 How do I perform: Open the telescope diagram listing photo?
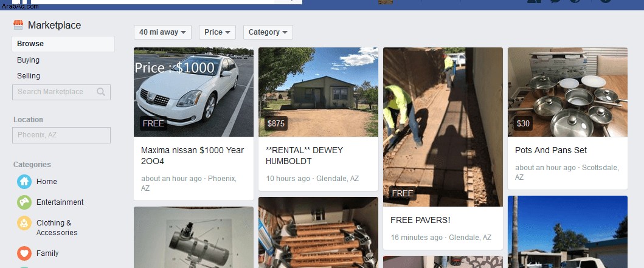193,237
